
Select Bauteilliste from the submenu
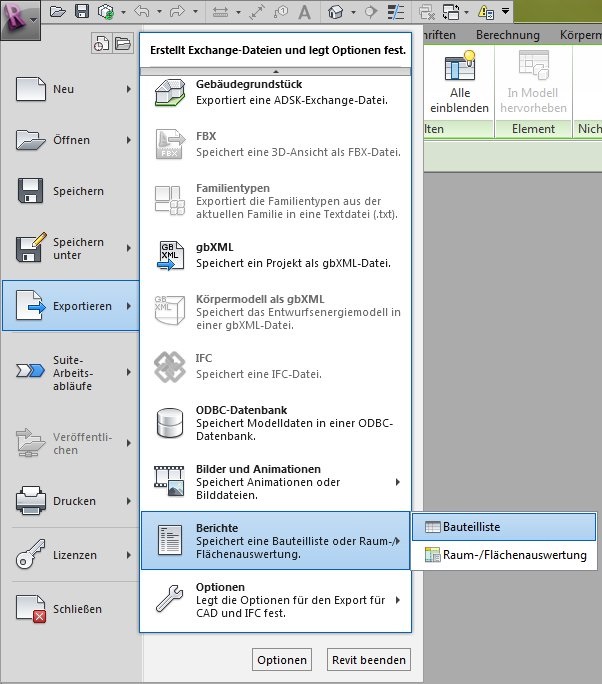503,526
